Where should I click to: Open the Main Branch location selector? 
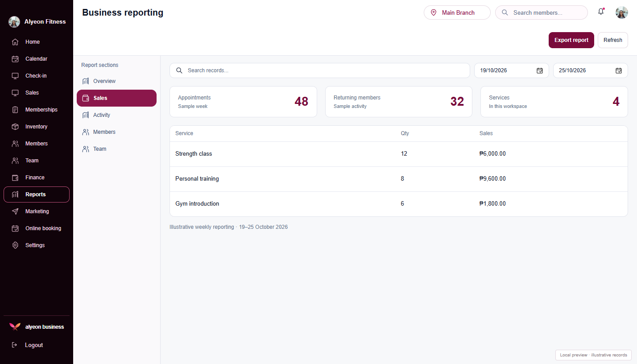click(x=457, y=12)
